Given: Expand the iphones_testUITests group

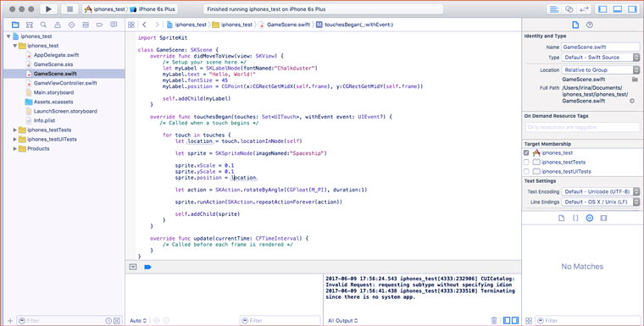Looking at the screenshot, I should tap(14, 139).
